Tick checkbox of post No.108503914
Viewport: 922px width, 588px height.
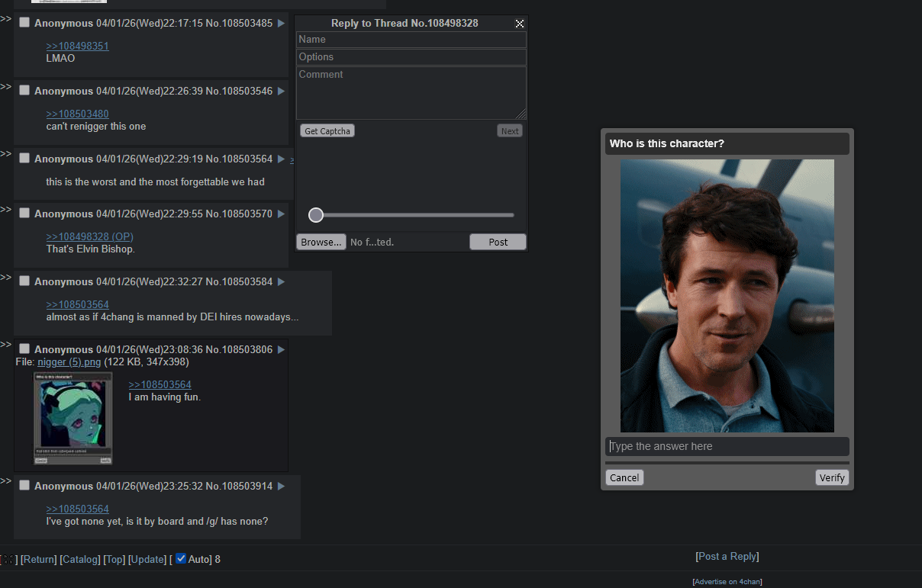click(24, 485)
